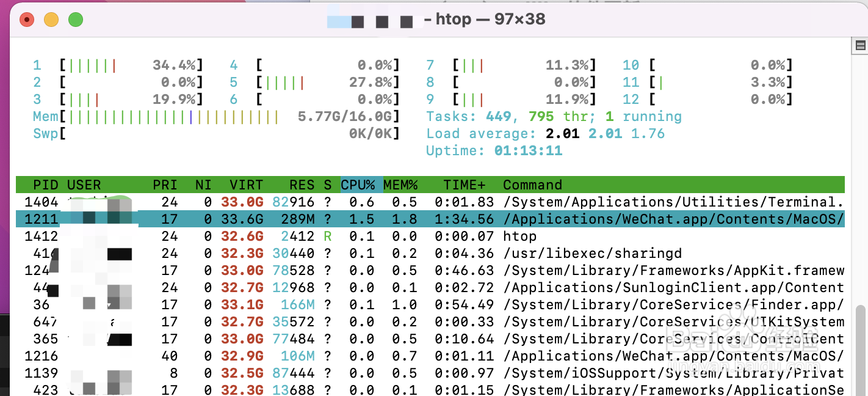This screenshot has width=868, height=396.
Task: Select the /usr/libexec/sharingd process
Action: pos(430,253)
